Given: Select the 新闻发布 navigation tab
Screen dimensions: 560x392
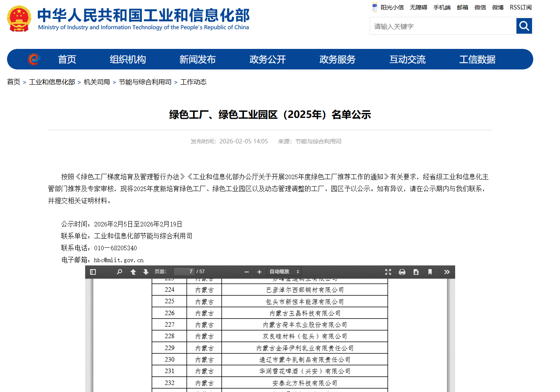Looking at the screenshot, I should click(x=198, y=59).
